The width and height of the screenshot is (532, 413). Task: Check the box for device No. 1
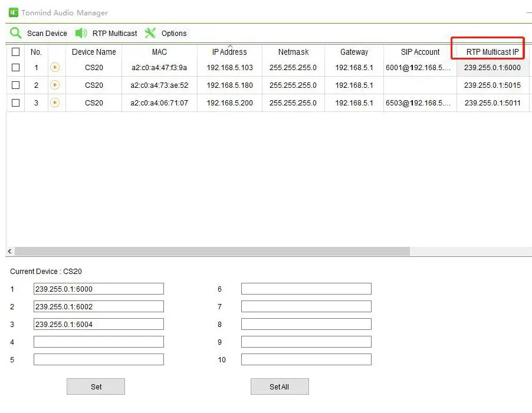(x=15, y=67)
